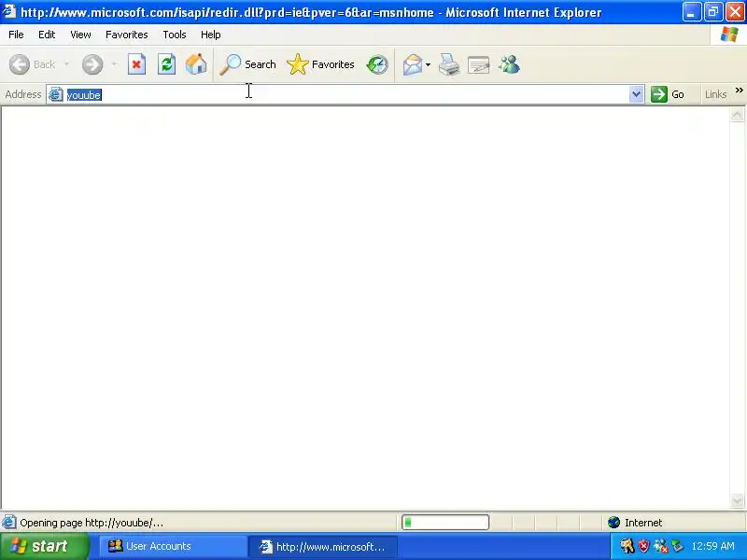
Task: Click the Messenger tray icon with red X
Action: point(660,546)
